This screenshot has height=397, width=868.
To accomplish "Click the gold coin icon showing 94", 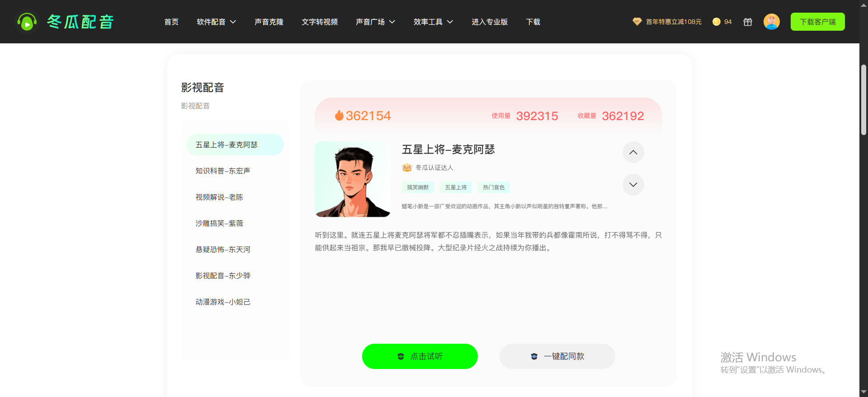I will 717,22.
